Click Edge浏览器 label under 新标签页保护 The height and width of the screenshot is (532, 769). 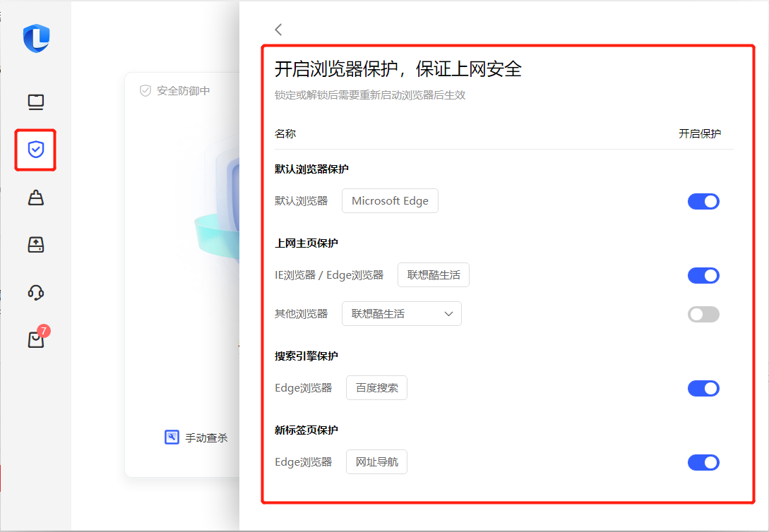pyautogui.click(x=304, y=462)
